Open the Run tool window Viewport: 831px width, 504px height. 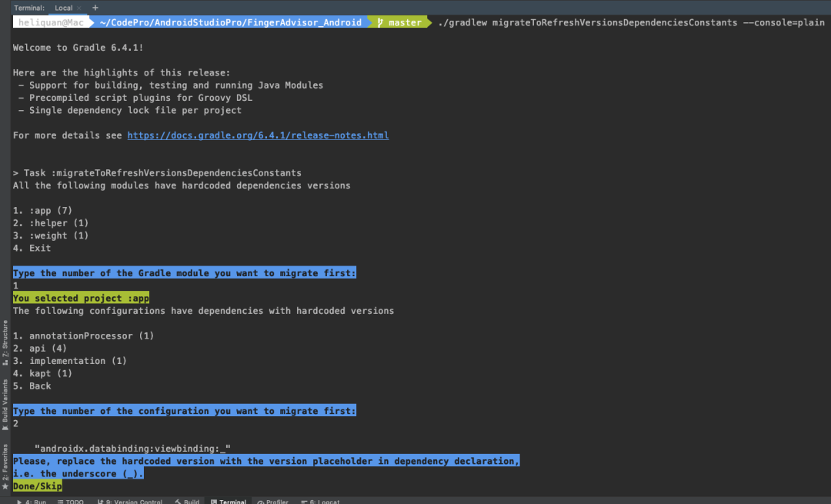(x=32, y=502)
